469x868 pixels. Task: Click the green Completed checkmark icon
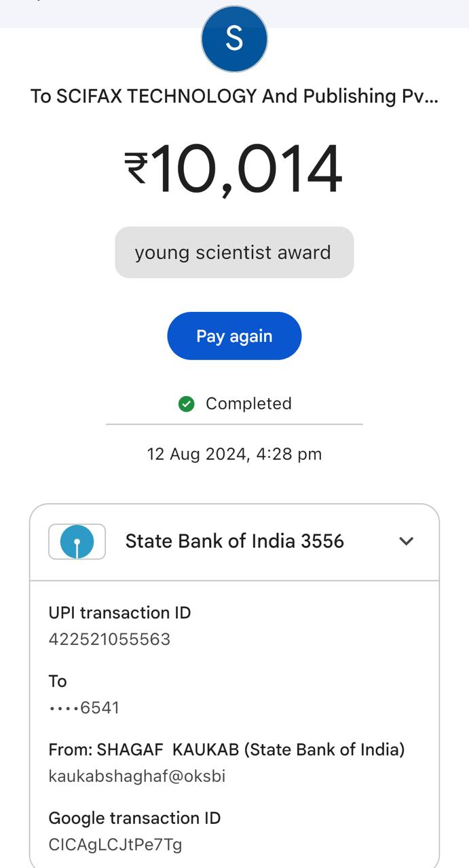coord(186,404)
